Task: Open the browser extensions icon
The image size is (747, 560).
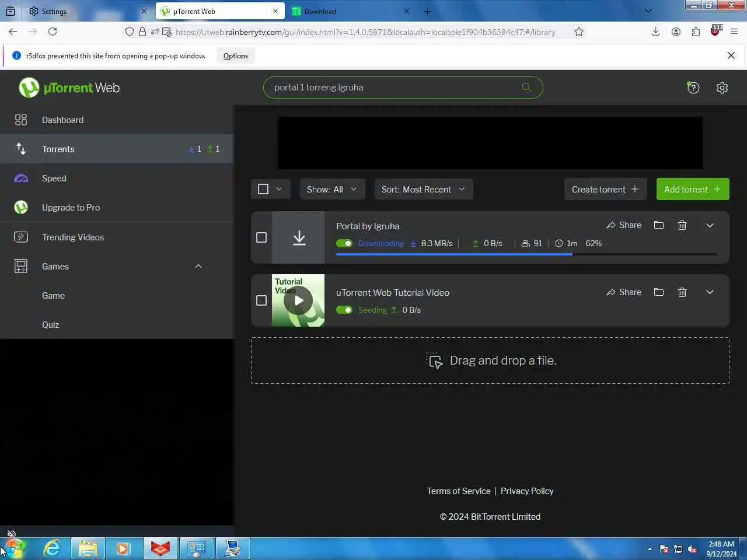Action: 696,32
